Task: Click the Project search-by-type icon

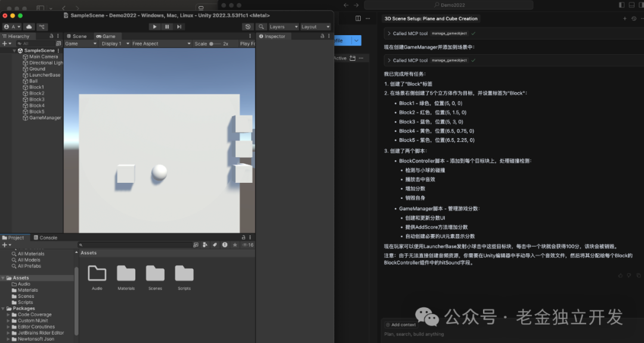Action: [x=196, y=245]
